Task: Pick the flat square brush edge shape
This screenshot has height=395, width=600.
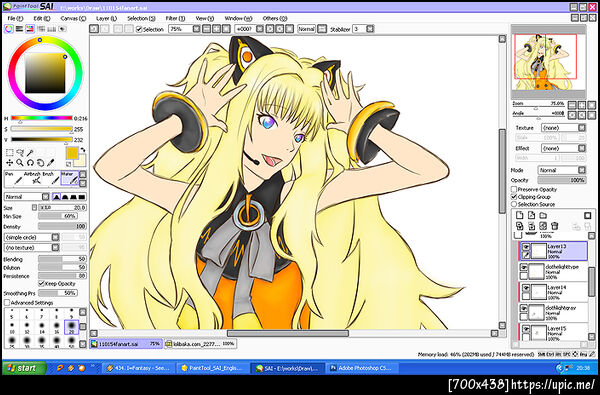Action: point(82,197)
